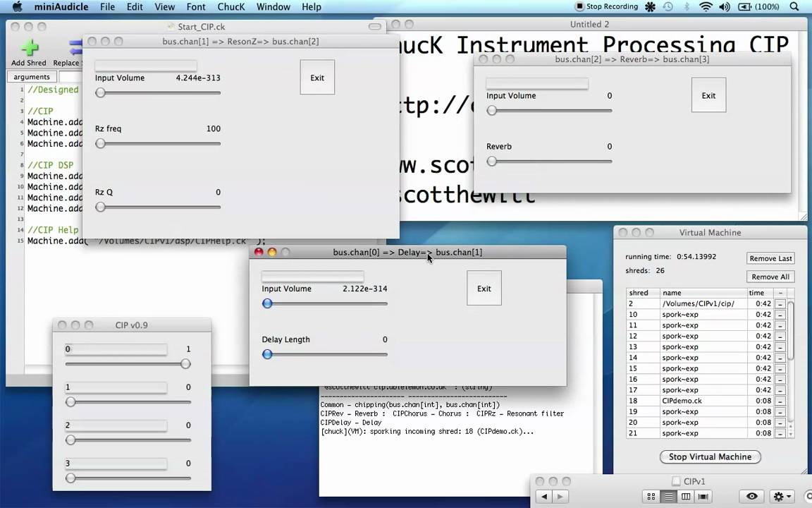Click the Input Volume slider in Delay window

coord(325,303)
